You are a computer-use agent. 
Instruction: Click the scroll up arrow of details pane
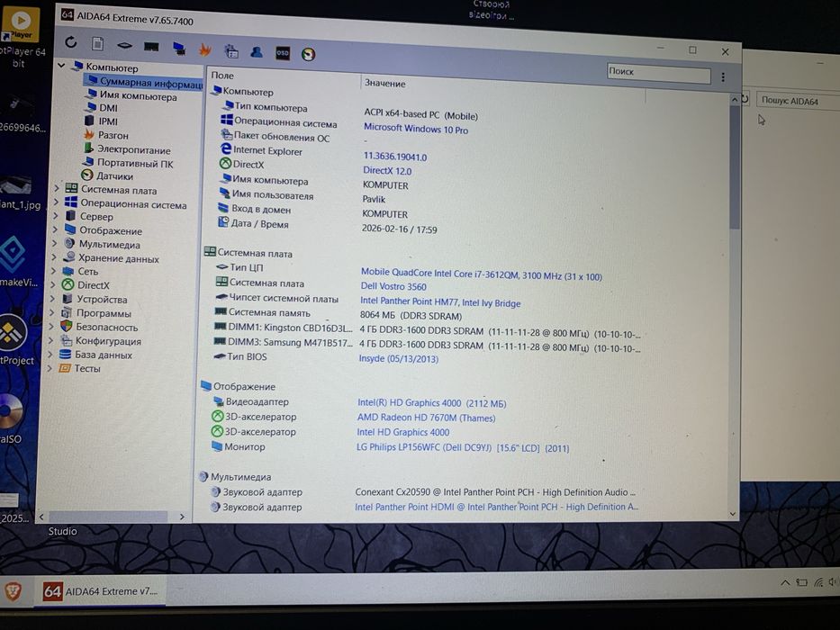coord(734,100)
